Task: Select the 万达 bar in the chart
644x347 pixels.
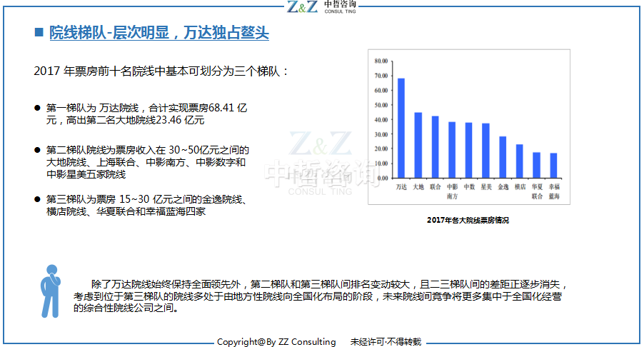Action: 401,128
